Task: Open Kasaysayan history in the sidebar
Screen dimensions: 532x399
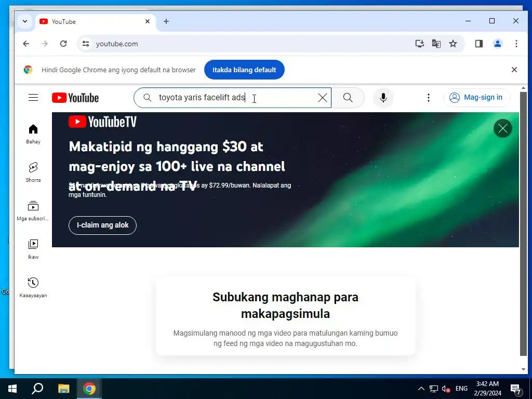Action: point(33,288)
